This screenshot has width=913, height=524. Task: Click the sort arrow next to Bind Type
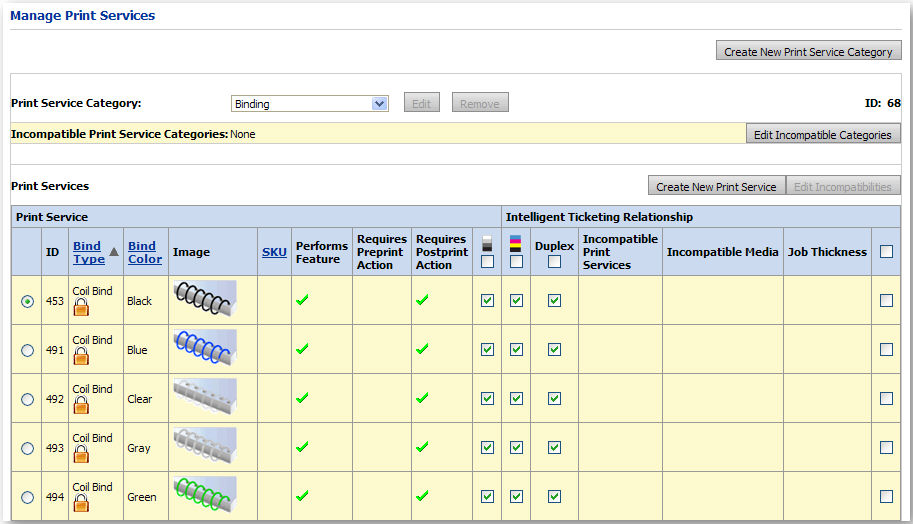point(114,252)
